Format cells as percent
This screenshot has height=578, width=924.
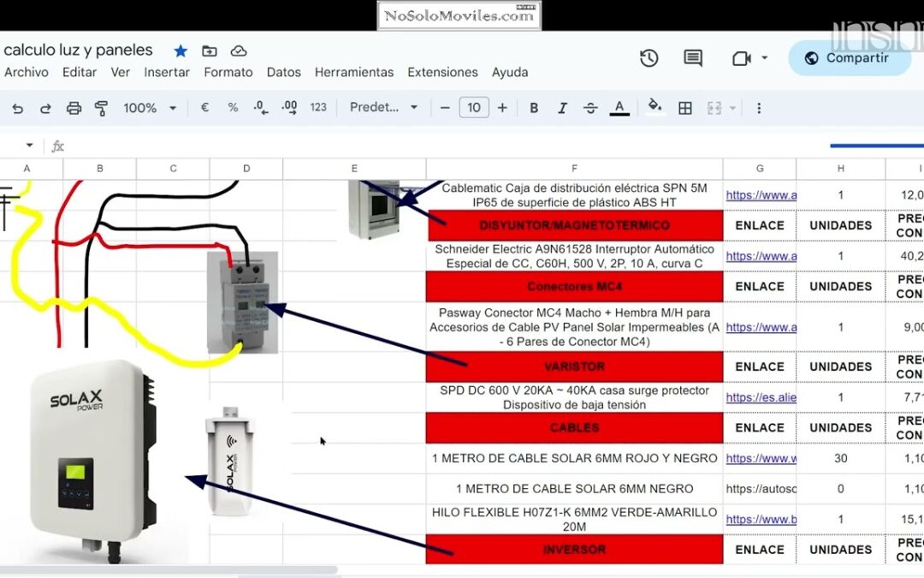[233, 107]
